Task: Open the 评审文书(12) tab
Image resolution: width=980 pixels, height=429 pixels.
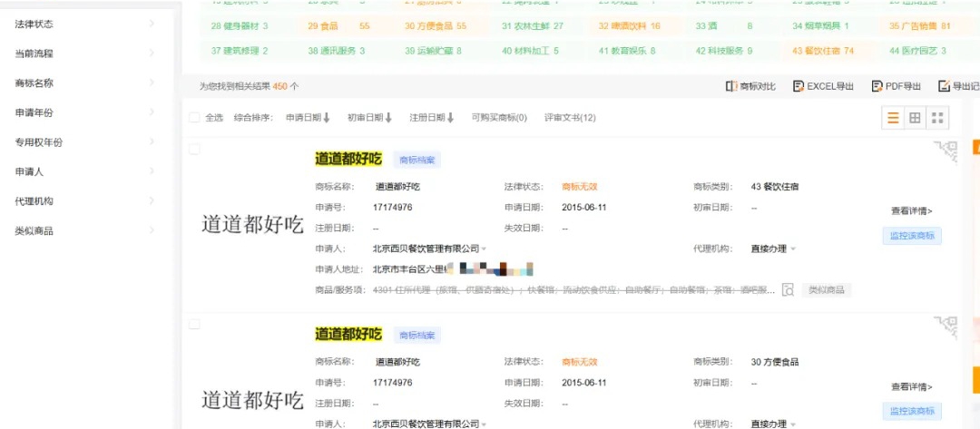Action: (x=570, y=118)
